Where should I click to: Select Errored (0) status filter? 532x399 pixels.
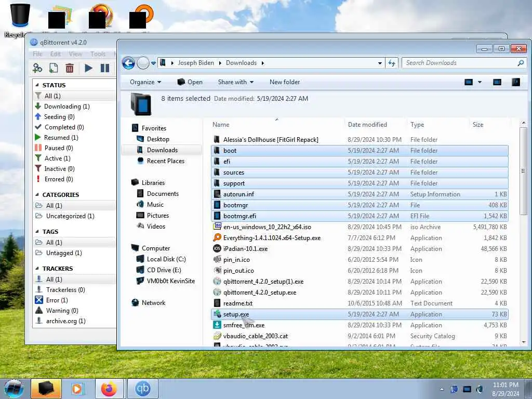coord(59,179)
